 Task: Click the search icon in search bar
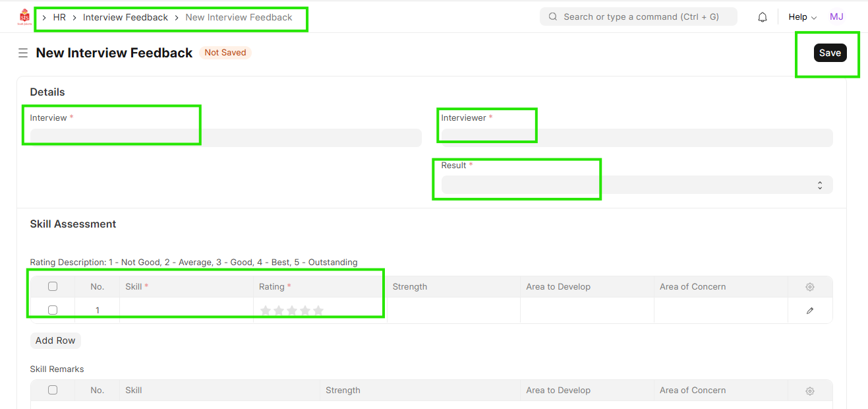pyautogui.click(x=552, y=17)
